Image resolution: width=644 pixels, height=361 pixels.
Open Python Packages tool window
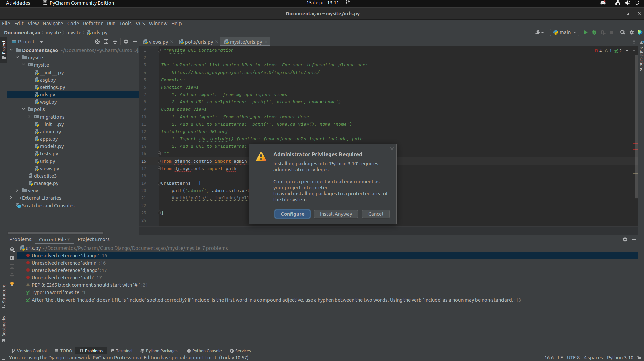[x=159, y=351]
